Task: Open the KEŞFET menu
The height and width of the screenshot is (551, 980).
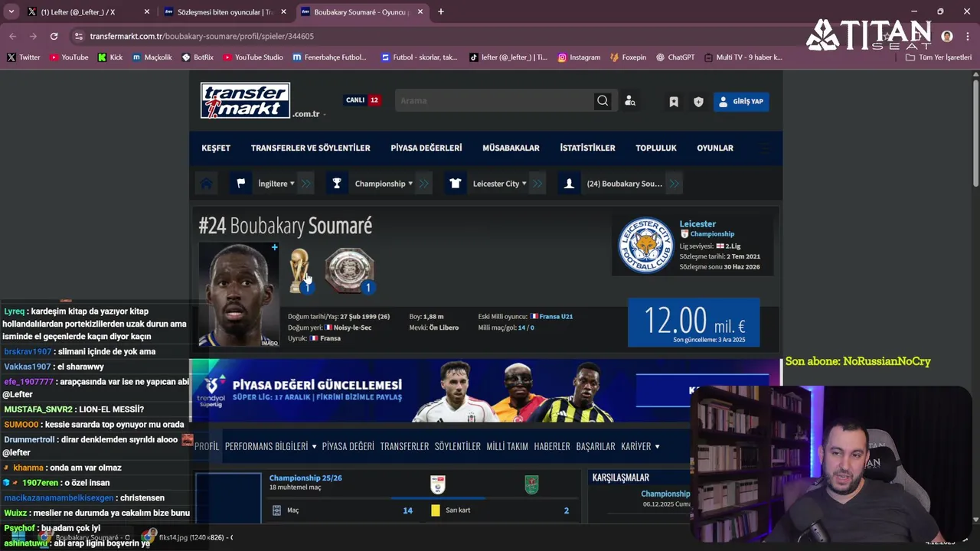Action: 216,148
